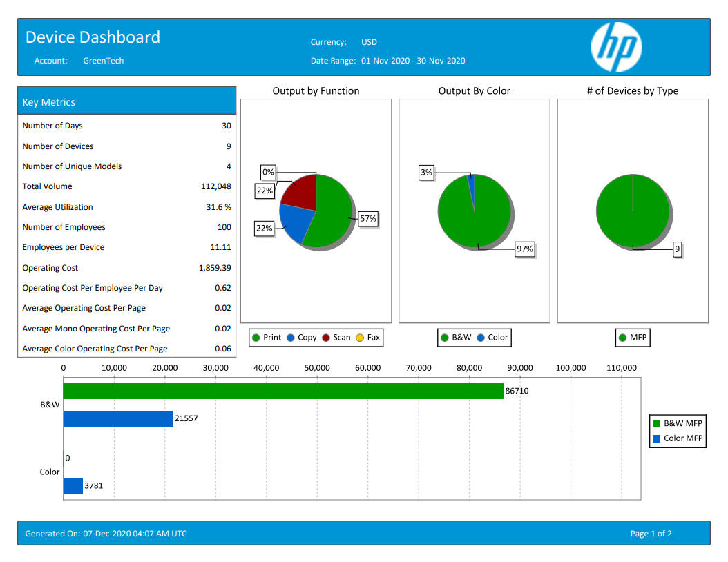Click the Device Dashboard title
Viewport: 728px width, 562px height.
pos(93,37)
